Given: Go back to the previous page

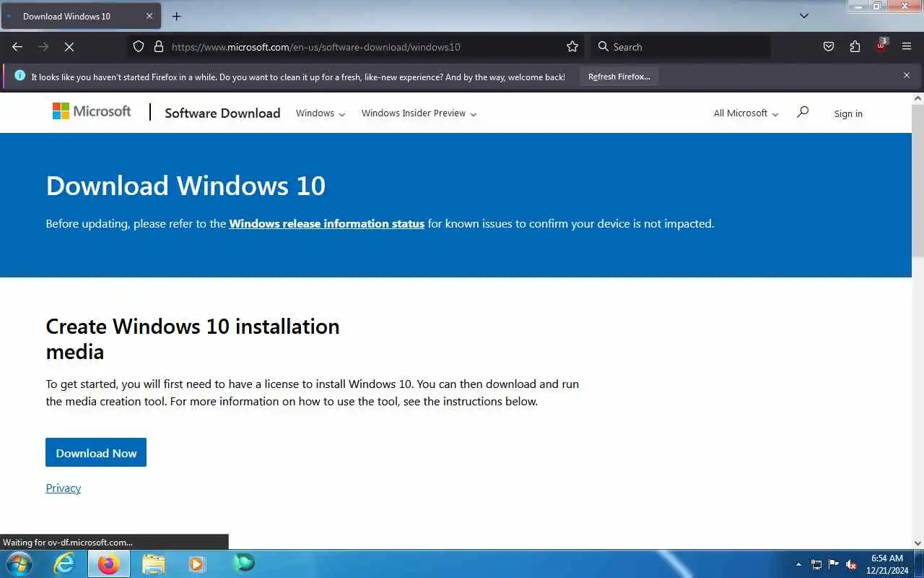Looking at the screenshot, I should click(17, 47).
